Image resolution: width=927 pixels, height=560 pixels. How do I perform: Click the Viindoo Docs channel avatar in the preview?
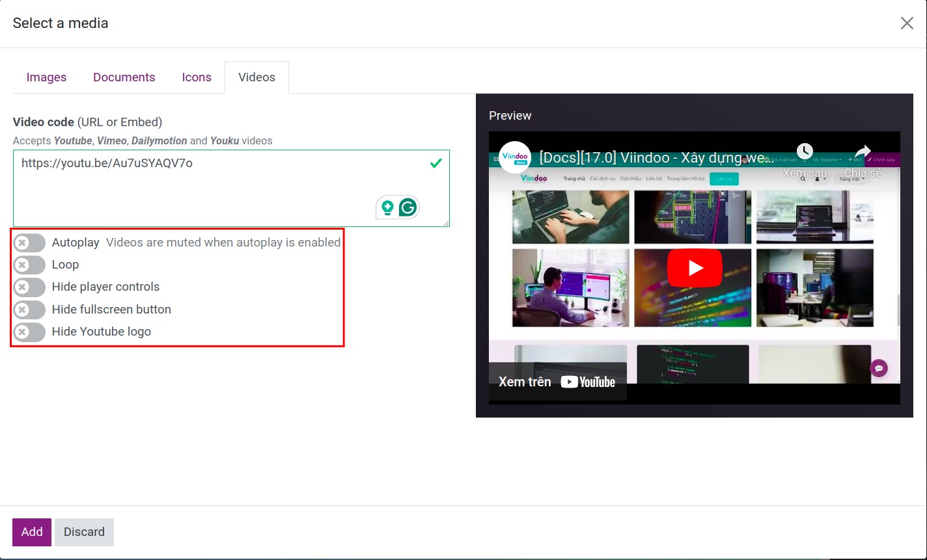tap(514, 157)
